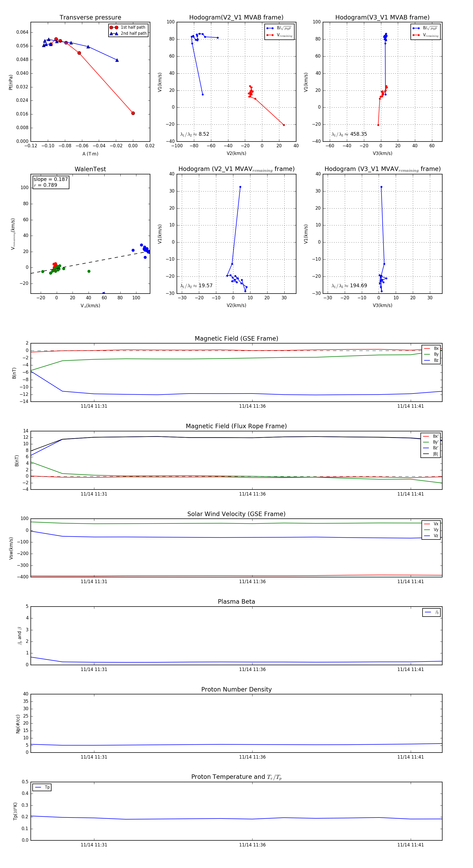
Task: Select the "|B|" legend entry in Flux Rope plot
Action: [x=431, y=454]
